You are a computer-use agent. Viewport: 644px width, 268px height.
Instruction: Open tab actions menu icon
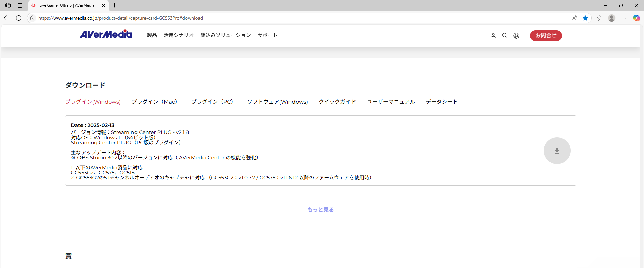click(x=20, y=5)
